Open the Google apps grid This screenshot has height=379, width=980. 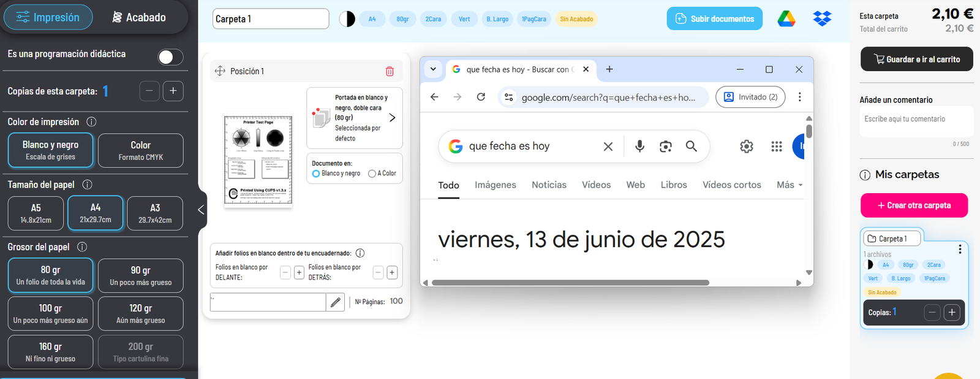coord(777,146)
